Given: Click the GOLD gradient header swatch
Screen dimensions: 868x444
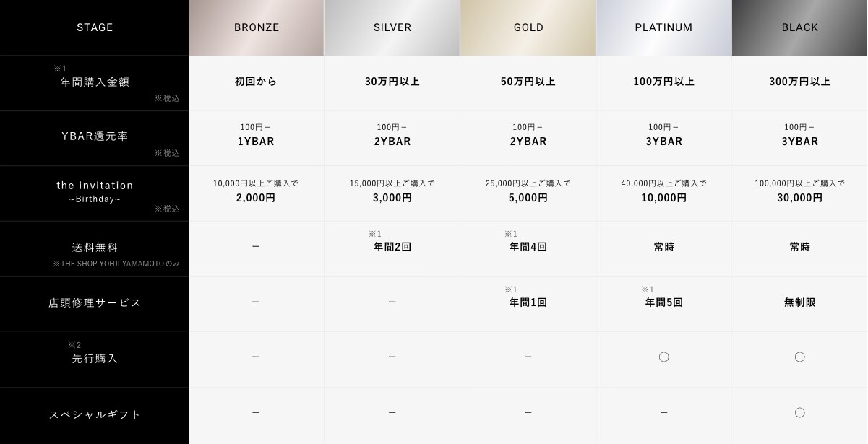Looking at the screenshot, I should click(x=528, y=27).
